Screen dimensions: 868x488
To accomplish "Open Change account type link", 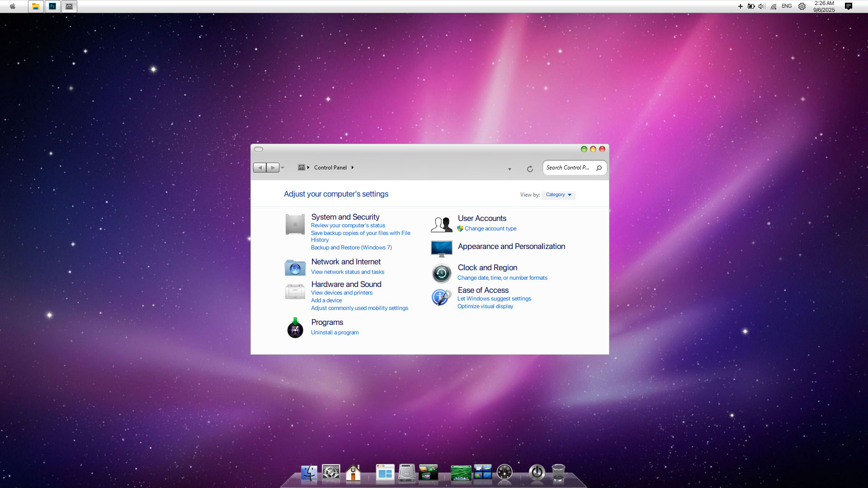I will 490,229.
